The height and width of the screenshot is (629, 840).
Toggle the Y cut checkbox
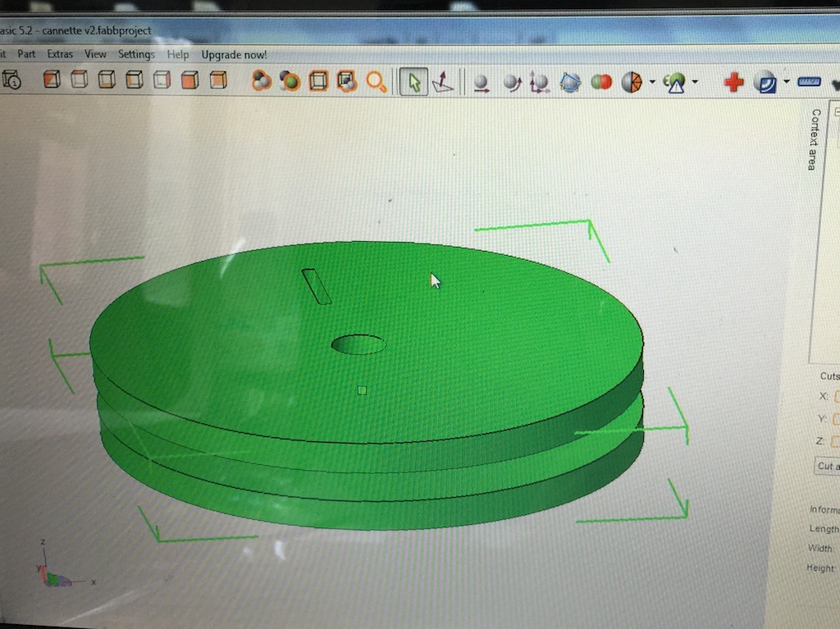(836, 419)
